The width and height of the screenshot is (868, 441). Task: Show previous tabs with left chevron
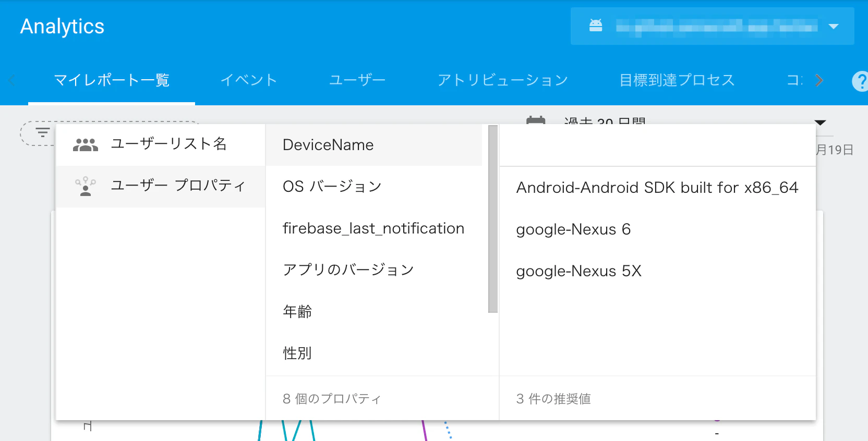tap(11, 80)
